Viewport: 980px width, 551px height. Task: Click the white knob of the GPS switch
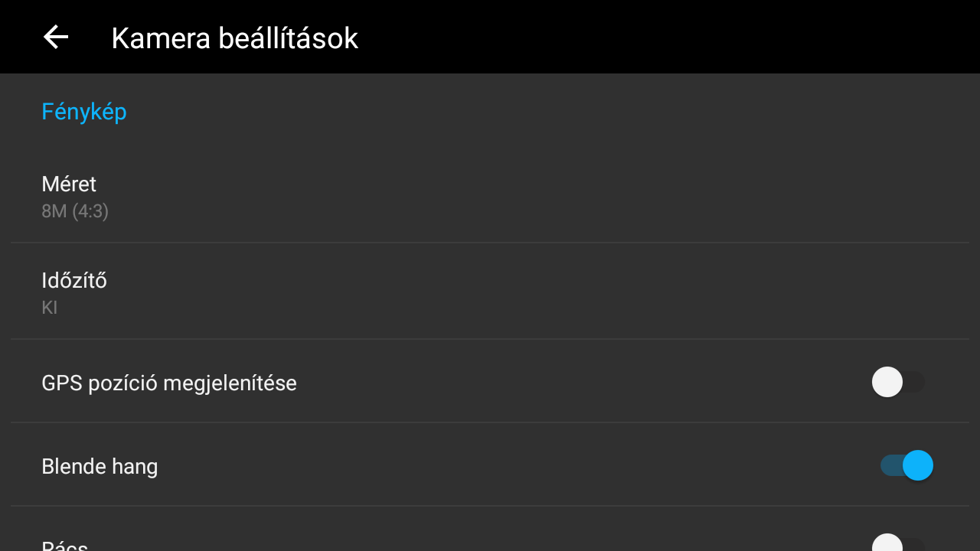click(x=887, y=382)
